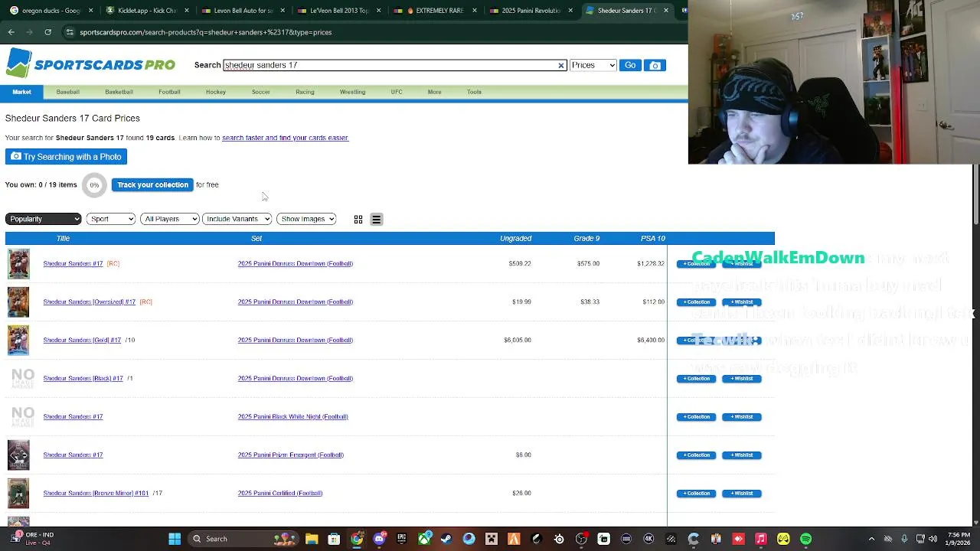Click Try Searching with a Photo
Screen dimensions: 980x551
pyautogui.click(x=66, y=157)
